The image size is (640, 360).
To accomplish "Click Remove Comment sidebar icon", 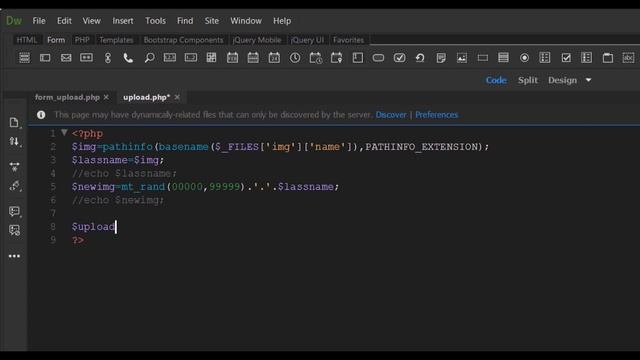I will [x=14, y=231].
